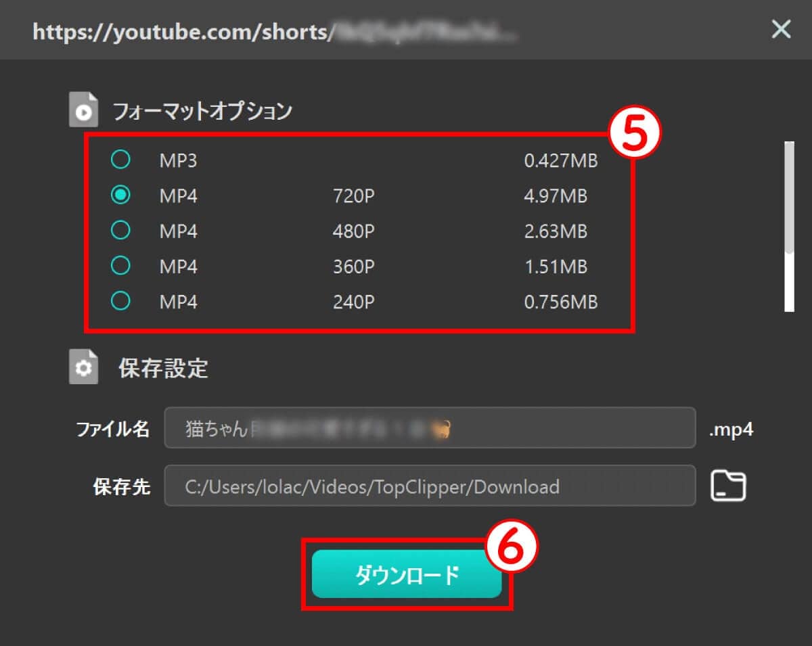The width and height of the screenshot is (812, 646).
Task: Click the 保存設定 heading
Action: [163, 368]
